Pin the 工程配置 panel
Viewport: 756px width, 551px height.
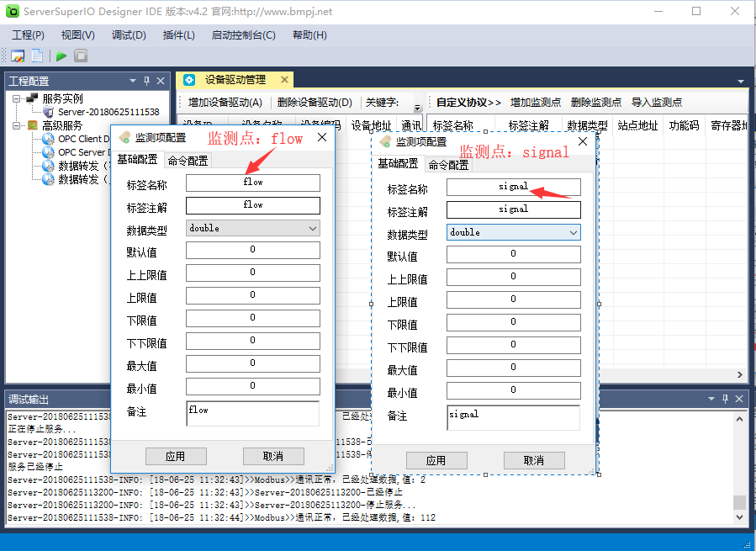146,81
